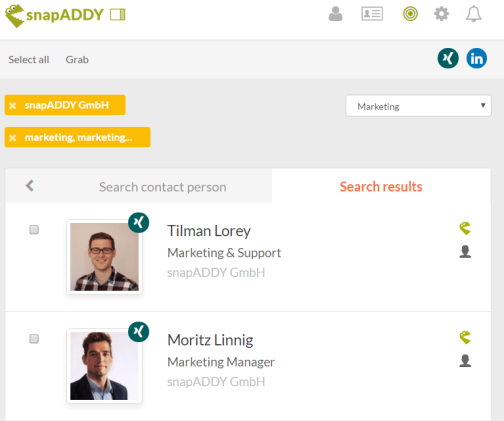Click the marketing, marketing... filter tag label

pyautogui.click(x=78, y=137)
